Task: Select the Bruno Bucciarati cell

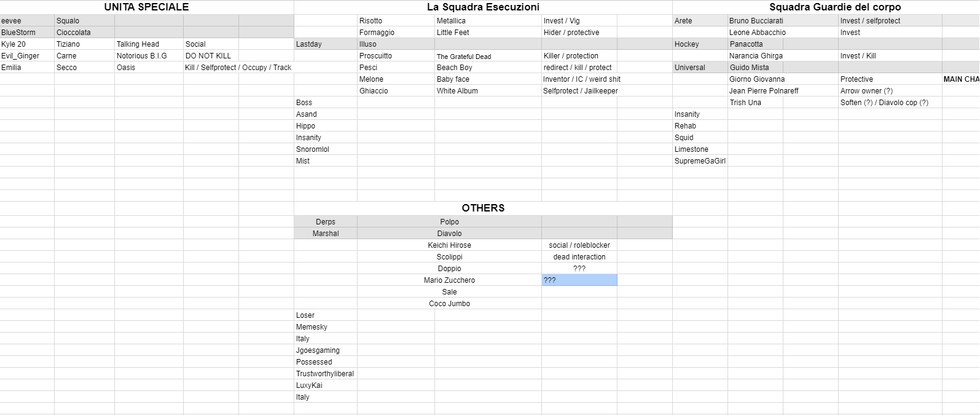Action: (756, 21)
